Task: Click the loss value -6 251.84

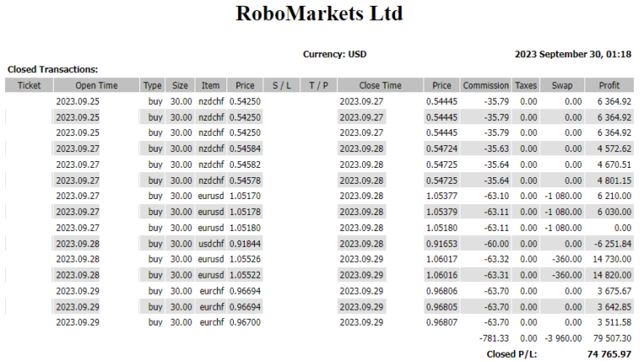Action: (612, 243)
